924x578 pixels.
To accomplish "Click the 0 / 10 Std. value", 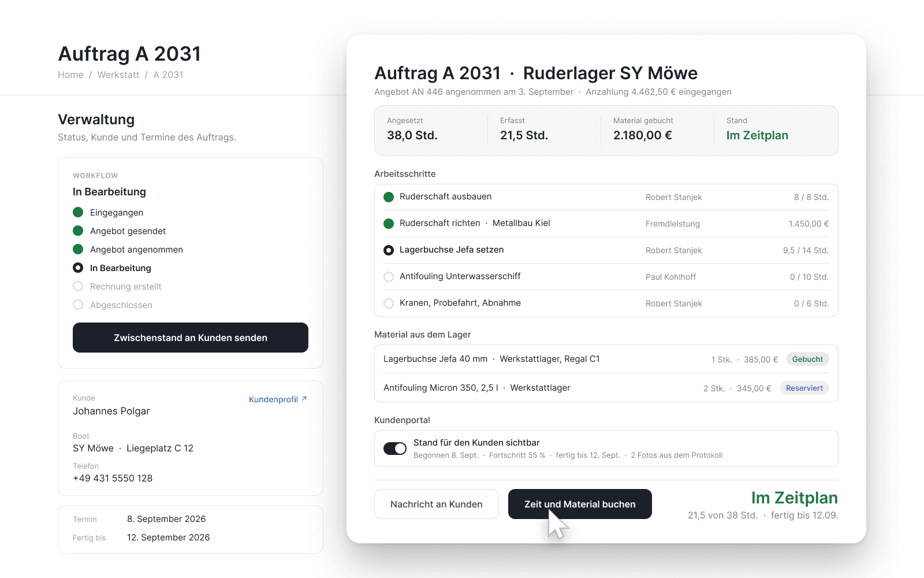I will point(809,277).
